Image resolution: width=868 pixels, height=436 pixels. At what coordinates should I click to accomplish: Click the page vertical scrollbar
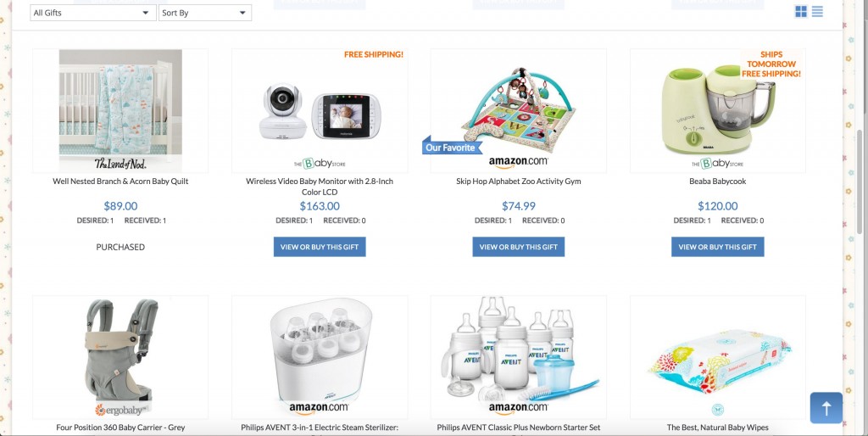point(860,183)
